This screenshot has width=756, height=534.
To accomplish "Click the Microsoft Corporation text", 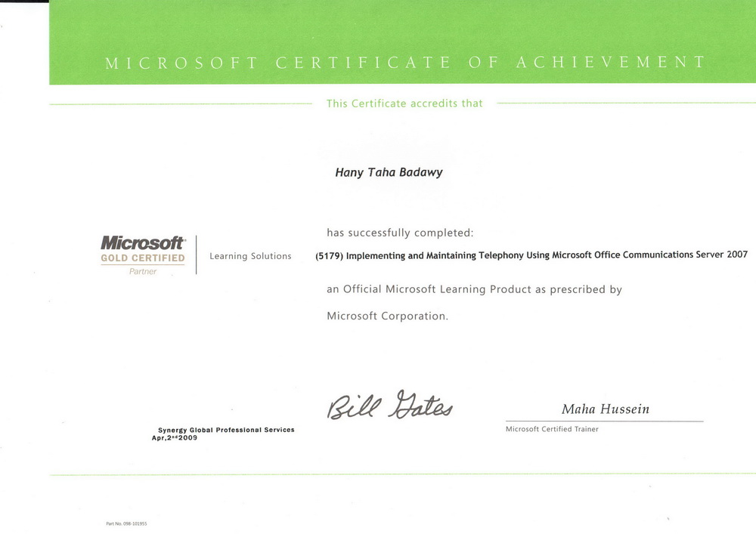I will (x=387, y=316).
